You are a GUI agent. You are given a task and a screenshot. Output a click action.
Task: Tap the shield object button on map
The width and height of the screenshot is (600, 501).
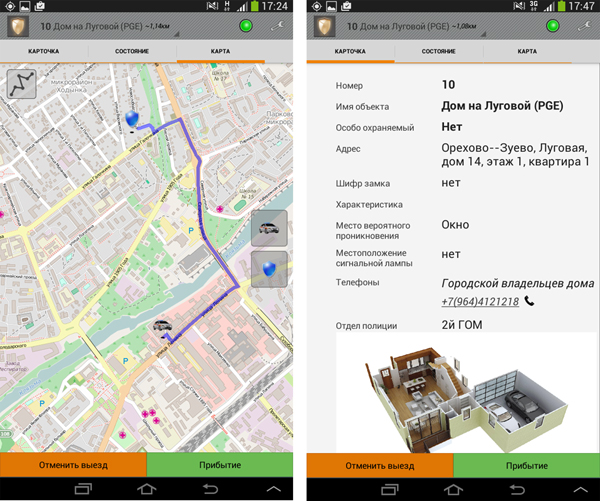[x=270, y=269]
